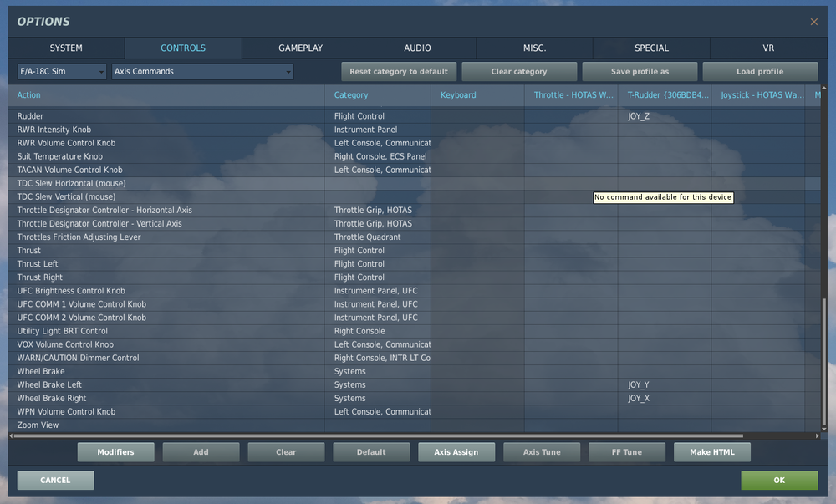836x504 pixels.
Task: Click the Clear category button
Action: (x=519, y=71)
